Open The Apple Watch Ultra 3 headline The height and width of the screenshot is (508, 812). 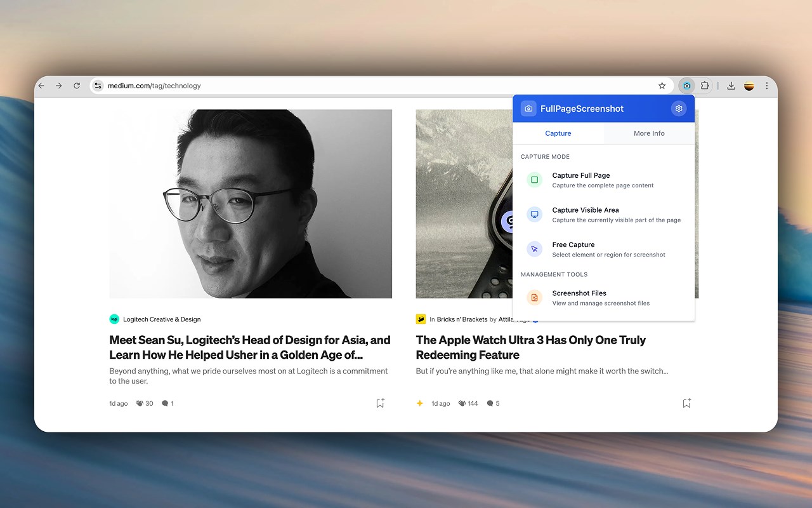(x=531, y=347)
